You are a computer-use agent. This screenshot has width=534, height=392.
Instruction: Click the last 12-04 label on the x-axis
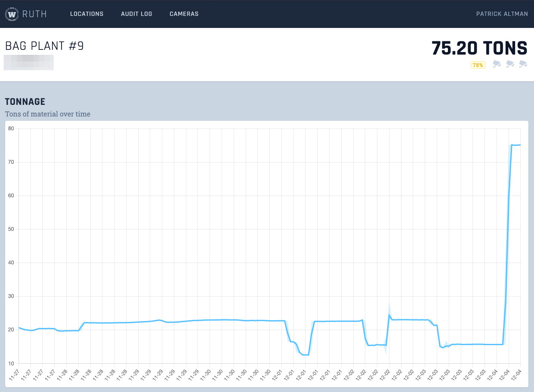coord(516,373)
